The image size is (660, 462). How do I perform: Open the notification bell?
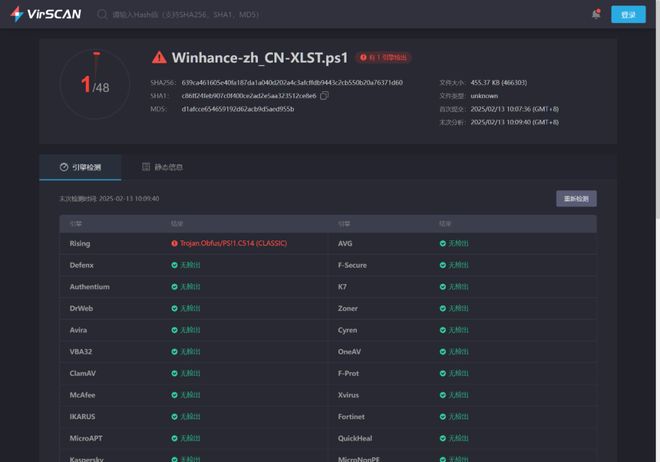(x=596, y=14)
